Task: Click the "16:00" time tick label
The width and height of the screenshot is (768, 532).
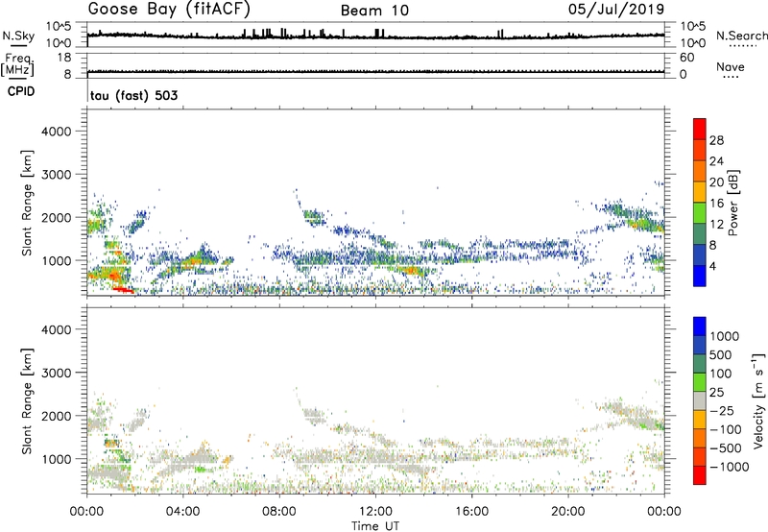Action: click(x=471, y=512)
